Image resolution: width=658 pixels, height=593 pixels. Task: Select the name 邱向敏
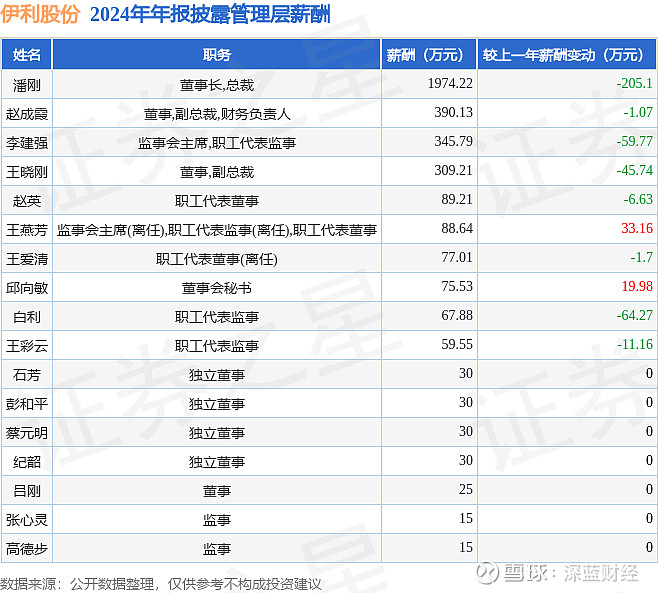pos(26,288)
